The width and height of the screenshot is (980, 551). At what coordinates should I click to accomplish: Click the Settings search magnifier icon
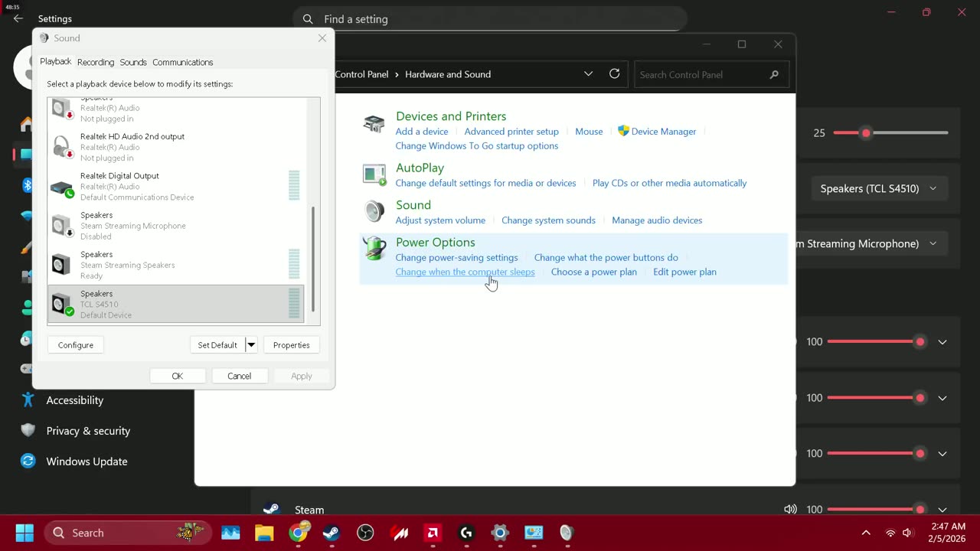coord(308,19)
